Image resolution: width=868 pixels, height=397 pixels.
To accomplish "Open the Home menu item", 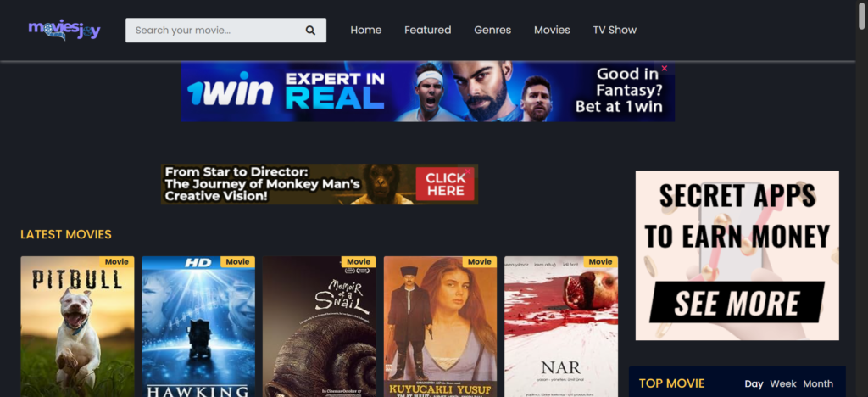I will [366, 30].
